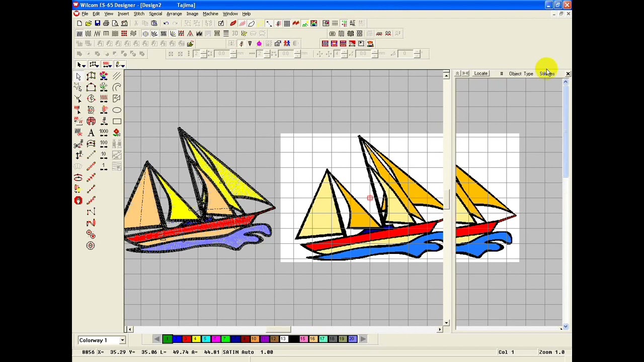Viewport: 644px width, 362px height.
Task: Close the object list panel
Action: point(568,74)
